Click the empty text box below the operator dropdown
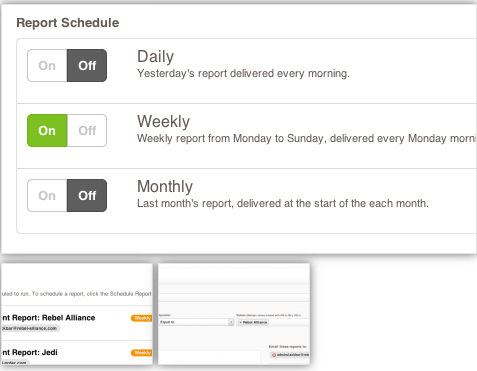This screenshot has width=477, height=371. coord(209,357)
